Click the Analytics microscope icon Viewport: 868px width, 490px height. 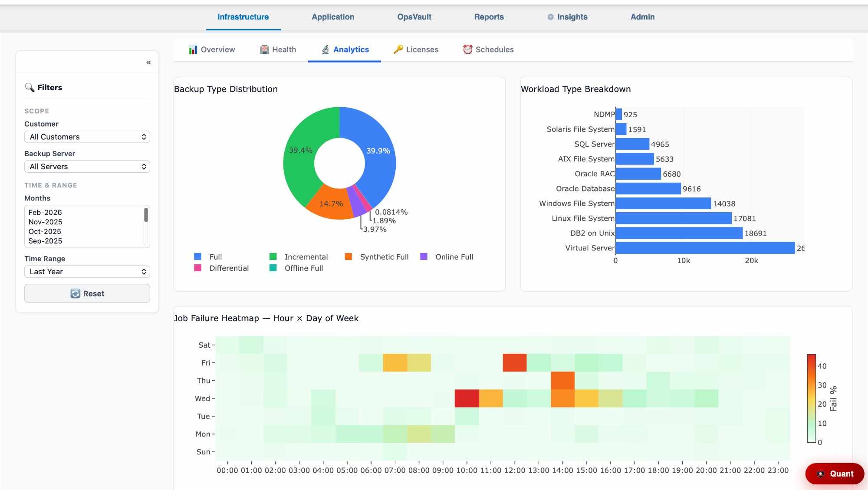click(325, 49)
